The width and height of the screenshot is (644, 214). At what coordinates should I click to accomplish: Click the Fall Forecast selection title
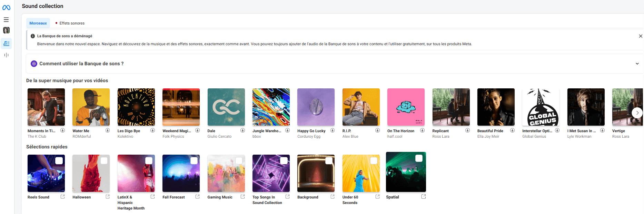174,197
